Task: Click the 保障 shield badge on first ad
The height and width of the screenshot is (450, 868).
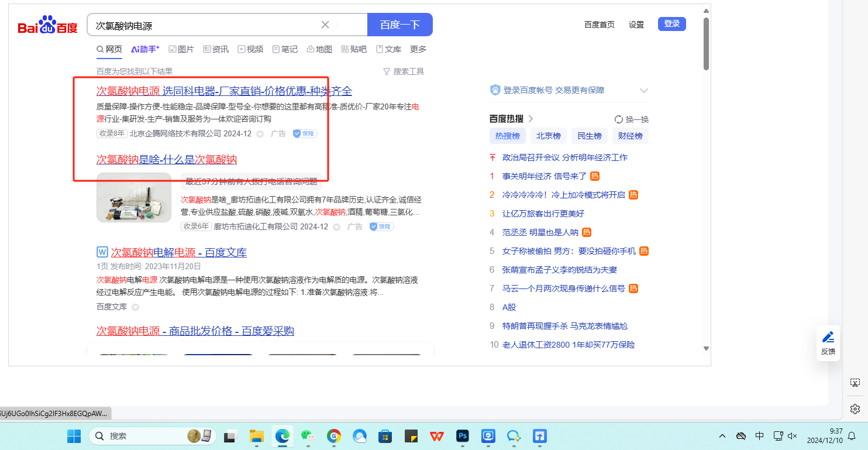Action: pyautogui.click(x=305, y=133)
